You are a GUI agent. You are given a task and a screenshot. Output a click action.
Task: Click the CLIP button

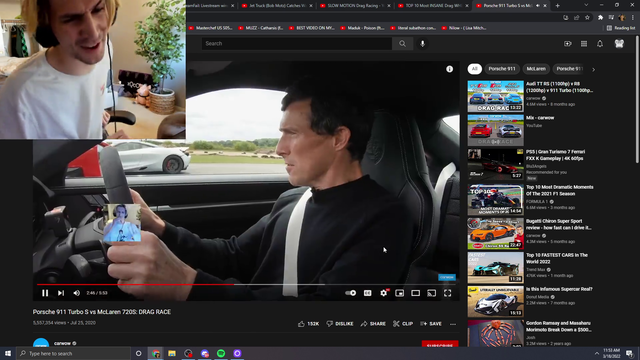pos(403,324)
